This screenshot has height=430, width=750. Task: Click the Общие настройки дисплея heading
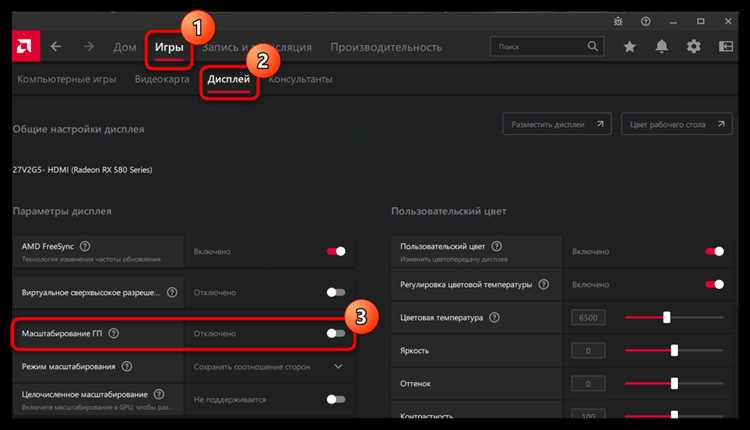(x=78, y=129)
